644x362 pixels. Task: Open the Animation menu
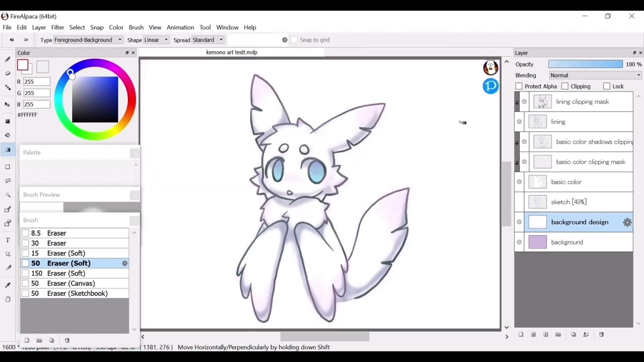[180, 27]
